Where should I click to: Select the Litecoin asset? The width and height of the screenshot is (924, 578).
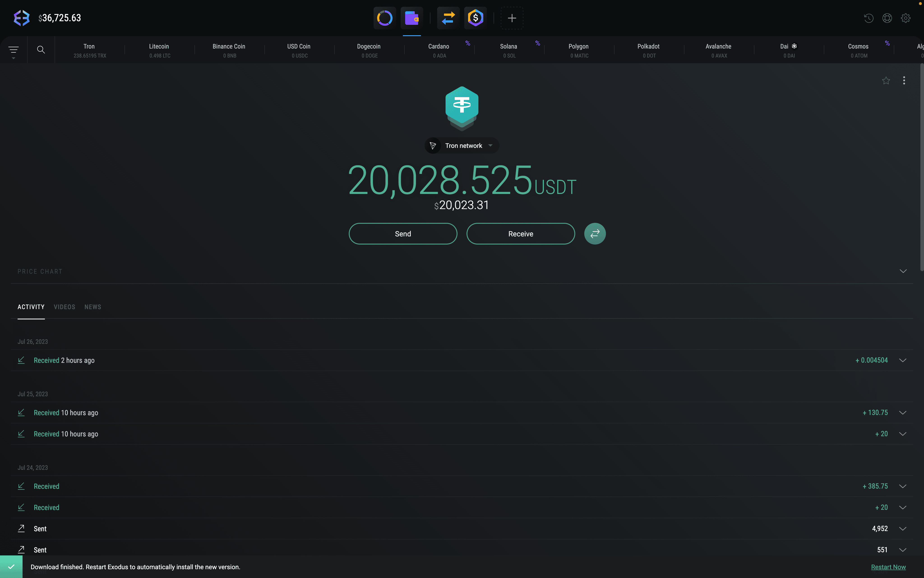tap(159, 50)
